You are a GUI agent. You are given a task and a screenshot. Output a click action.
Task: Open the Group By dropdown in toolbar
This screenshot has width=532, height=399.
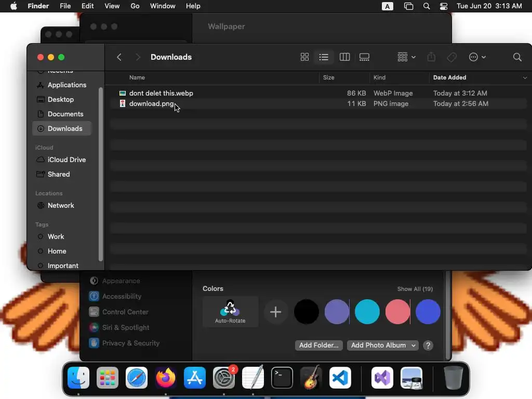click(406, 57)
